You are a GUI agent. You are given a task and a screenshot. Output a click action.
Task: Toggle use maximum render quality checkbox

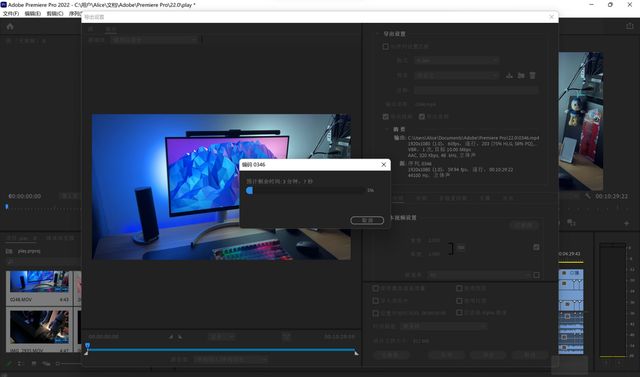[x=376, y=288]
